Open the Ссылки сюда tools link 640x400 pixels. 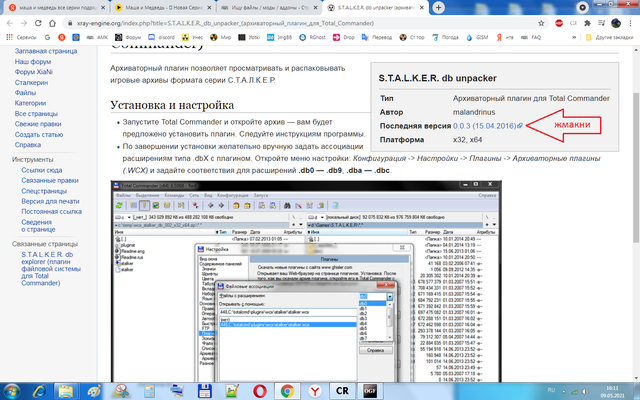42,170
